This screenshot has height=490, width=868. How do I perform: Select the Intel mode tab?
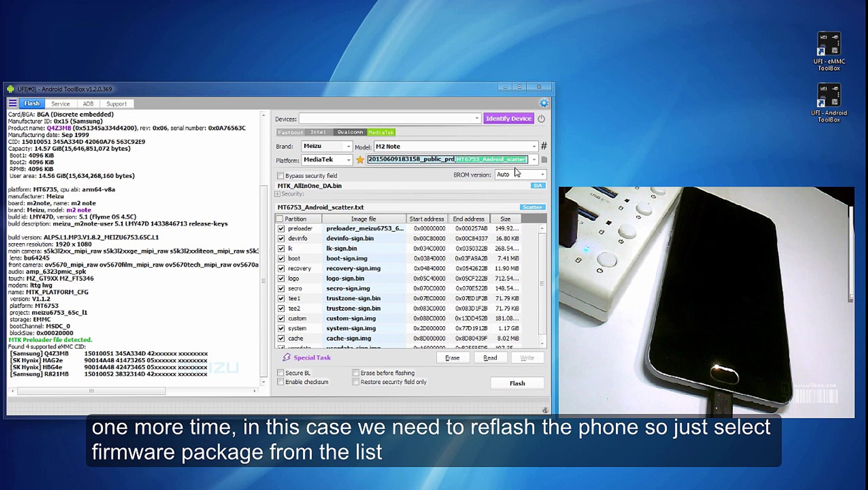tap(318, 132)
